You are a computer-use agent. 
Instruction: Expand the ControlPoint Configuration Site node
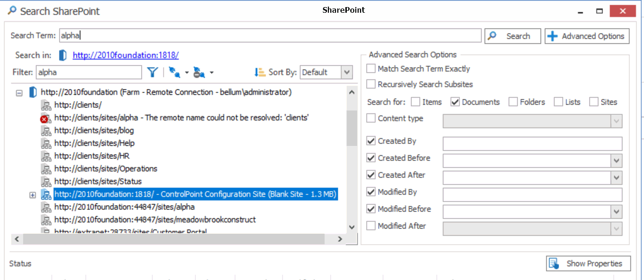(33, 195)
